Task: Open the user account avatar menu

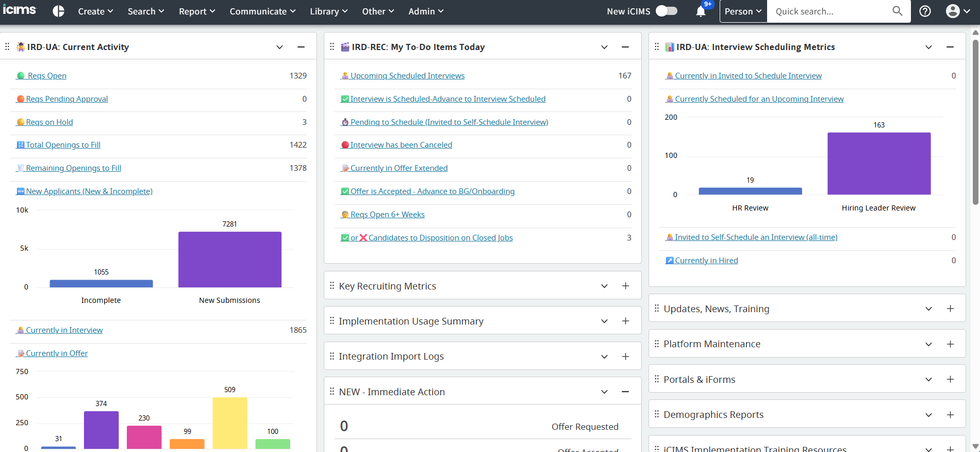Action: pos(958,11)
